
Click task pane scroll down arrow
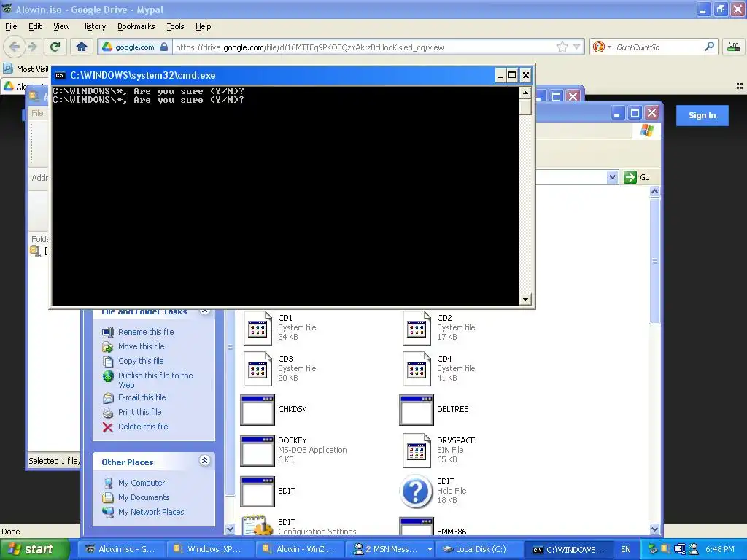[x=230, y=529]
